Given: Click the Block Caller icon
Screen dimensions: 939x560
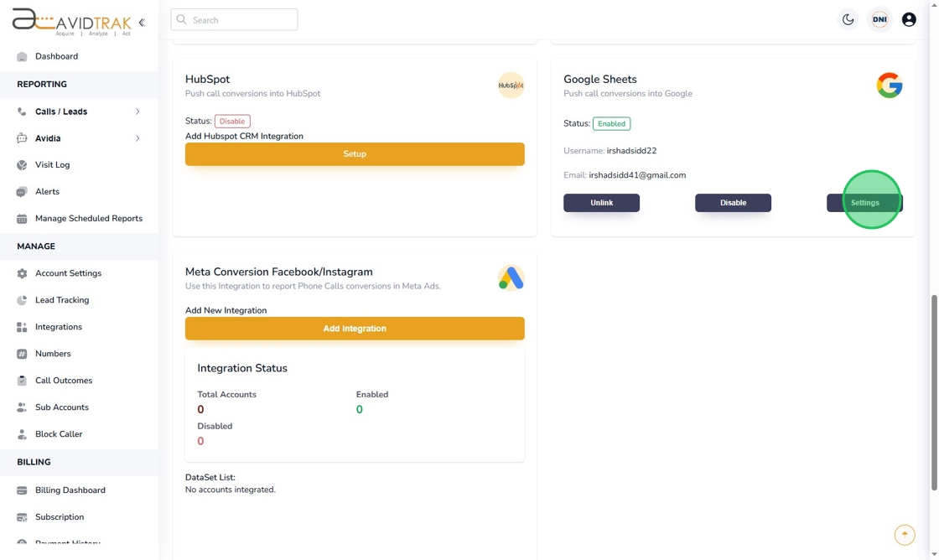Looking at the screenshot, I should [x=22, y=434].
